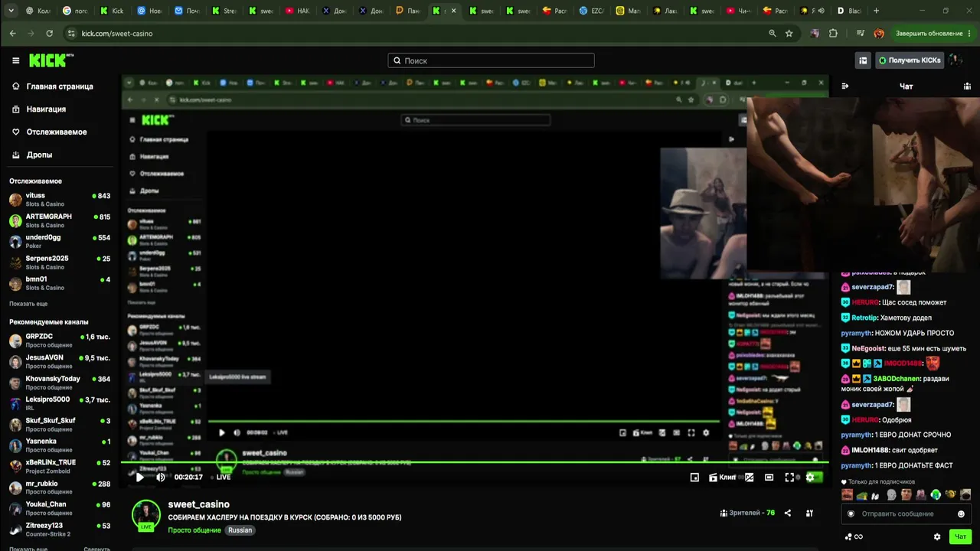Open more options icon beside share
The height and width of the screenshot is (551, 980).
[x=810, y=514]
